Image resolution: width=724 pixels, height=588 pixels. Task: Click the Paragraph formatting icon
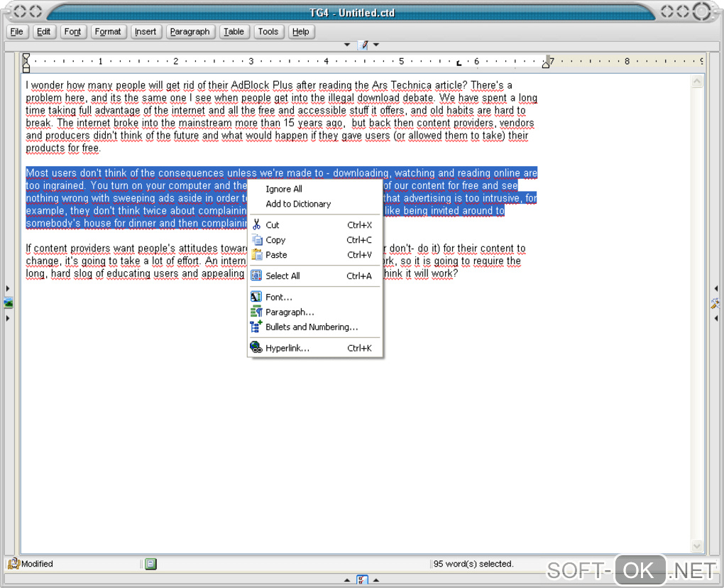(x=256, y=312)
